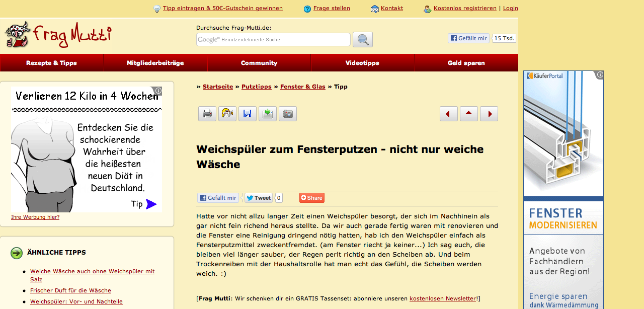Viewport: 644px width, 309px height.
Task: Click the Frag Mutti logo
Action: coord(58,35)
